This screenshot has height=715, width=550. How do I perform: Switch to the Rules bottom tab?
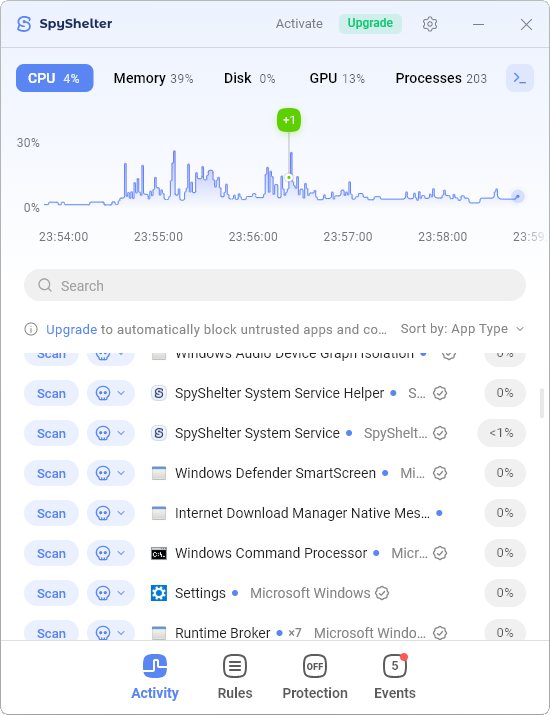tap(235, 677)
